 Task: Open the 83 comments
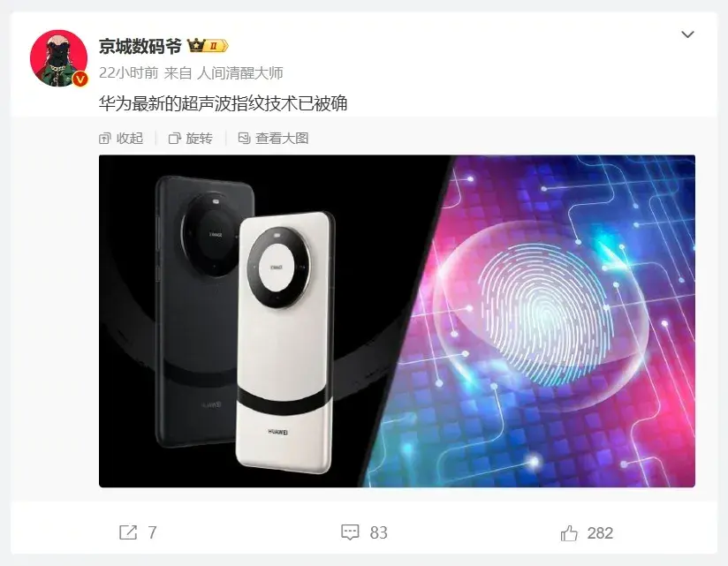pos(378,532)
